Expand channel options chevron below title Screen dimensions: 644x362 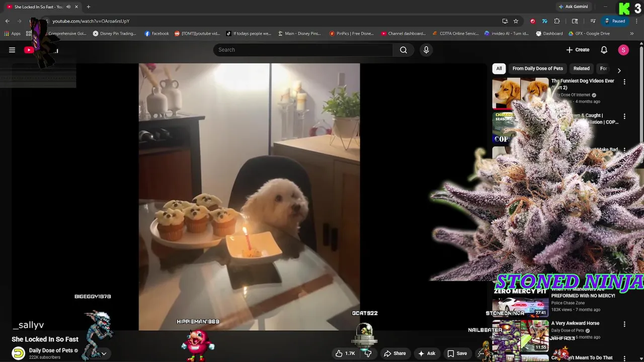104,353
